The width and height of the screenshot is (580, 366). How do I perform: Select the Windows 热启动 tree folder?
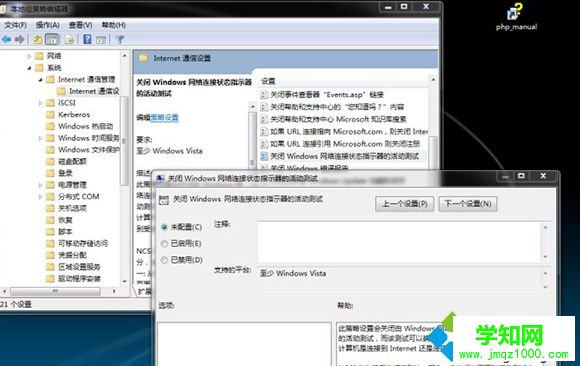[86, 126]
